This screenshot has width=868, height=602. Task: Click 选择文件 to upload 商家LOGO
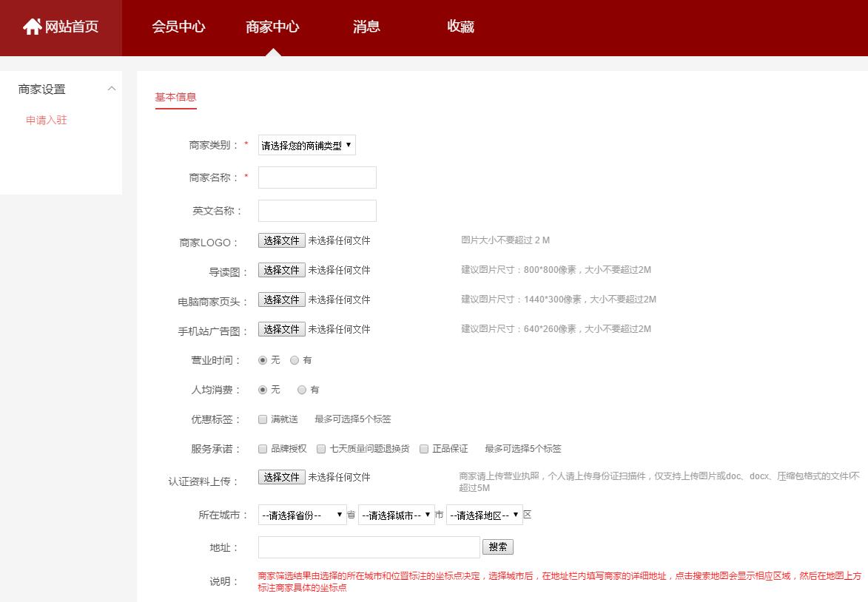coord(281,240)
